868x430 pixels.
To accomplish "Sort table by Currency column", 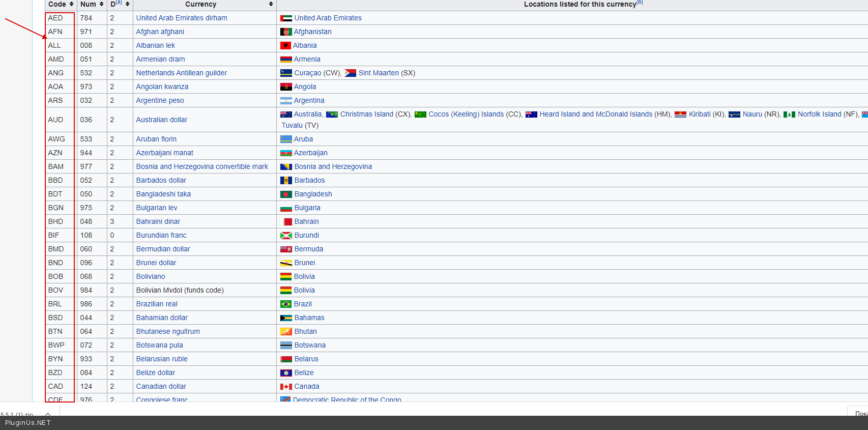I will pos(271,4).
